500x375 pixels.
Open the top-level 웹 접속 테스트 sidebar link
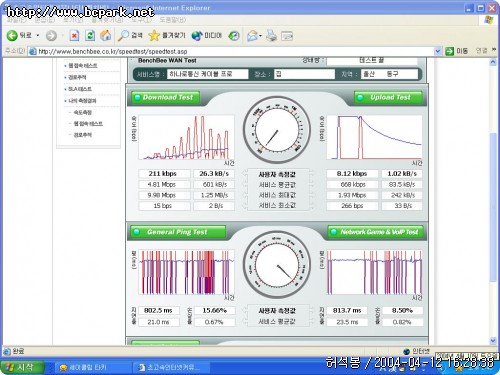(83, 66)
